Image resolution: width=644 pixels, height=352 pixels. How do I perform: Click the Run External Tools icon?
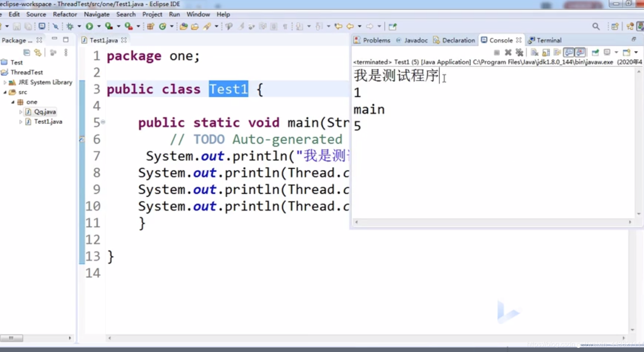coord(129,26)
